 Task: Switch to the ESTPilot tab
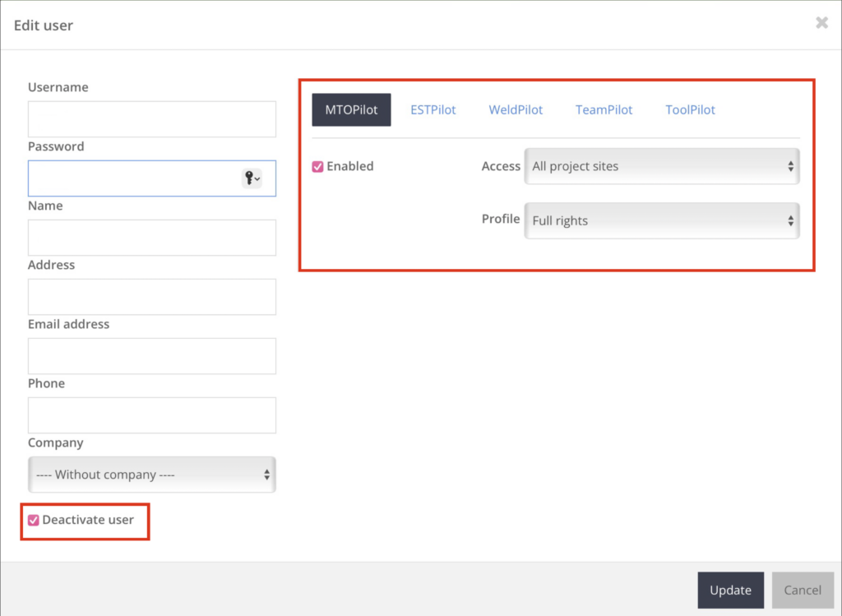coord(433,109)
